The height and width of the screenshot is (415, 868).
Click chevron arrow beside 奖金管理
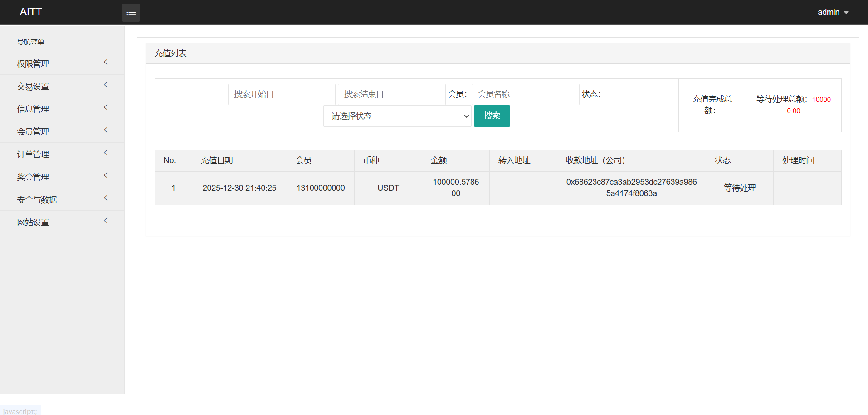tap(106, 176)
